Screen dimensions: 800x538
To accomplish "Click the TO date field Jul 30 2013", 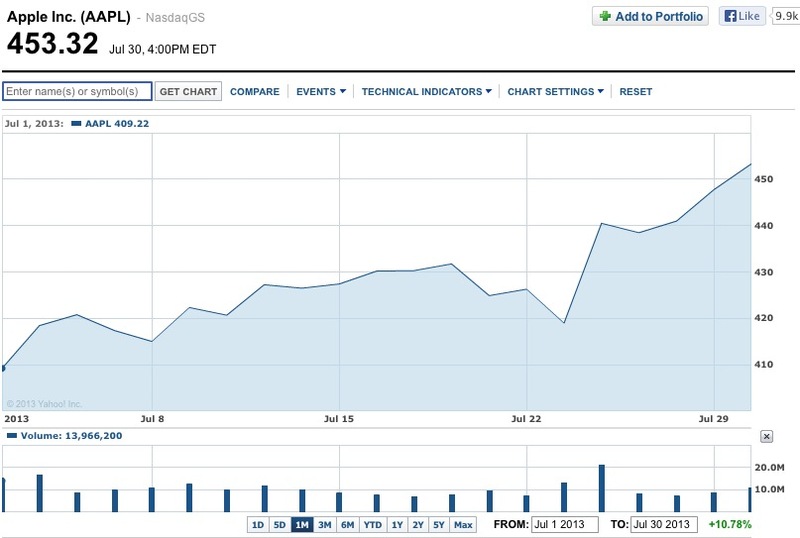I will (x=664, y=524).
